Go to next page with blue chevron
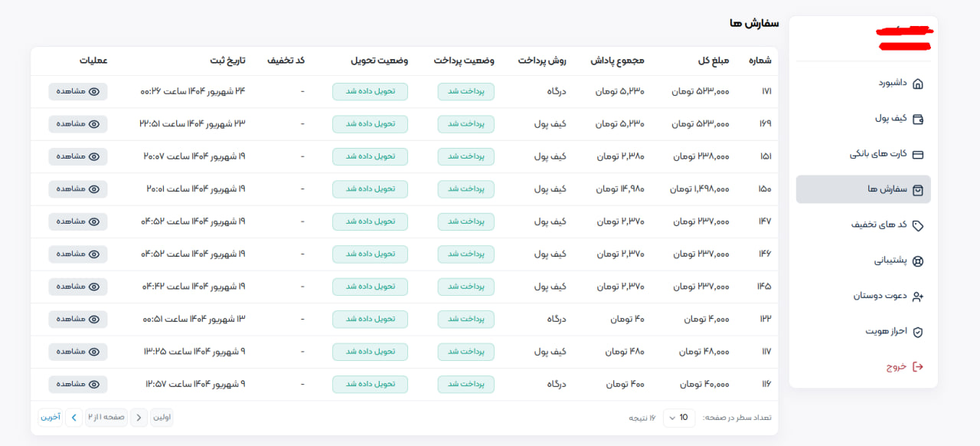This screenshot has width=980, height=446. (x=73, y=418)
